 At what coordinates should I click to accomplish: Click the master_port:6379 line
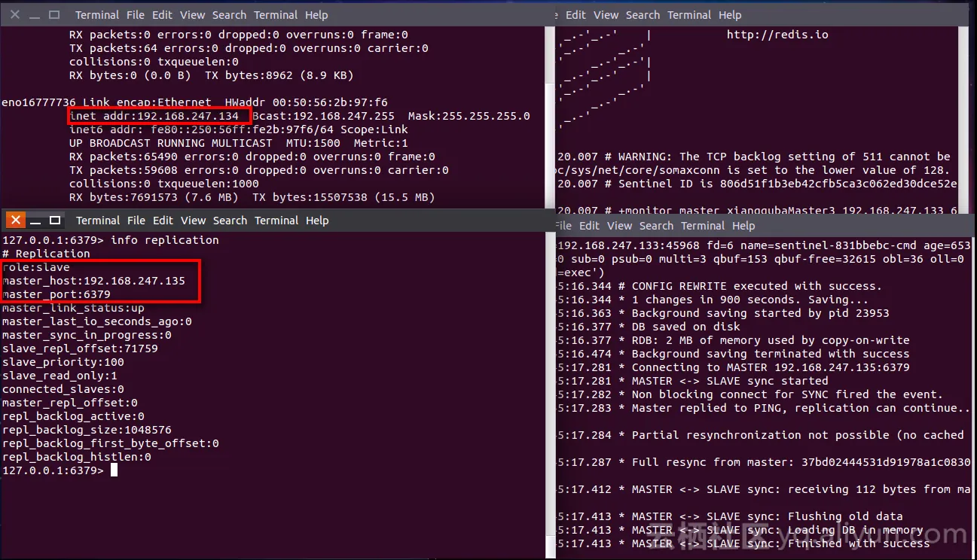pos(56,294)
